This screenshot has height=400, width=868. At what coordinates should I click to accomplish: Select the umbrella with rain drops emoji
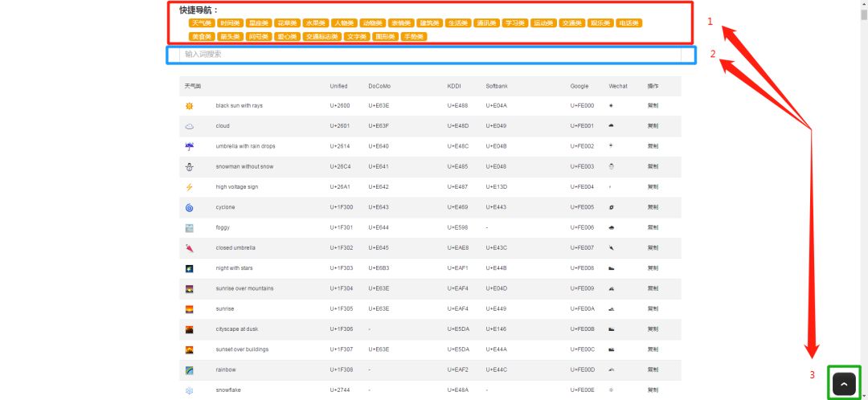pyautogui.click(x=189, y=146)
